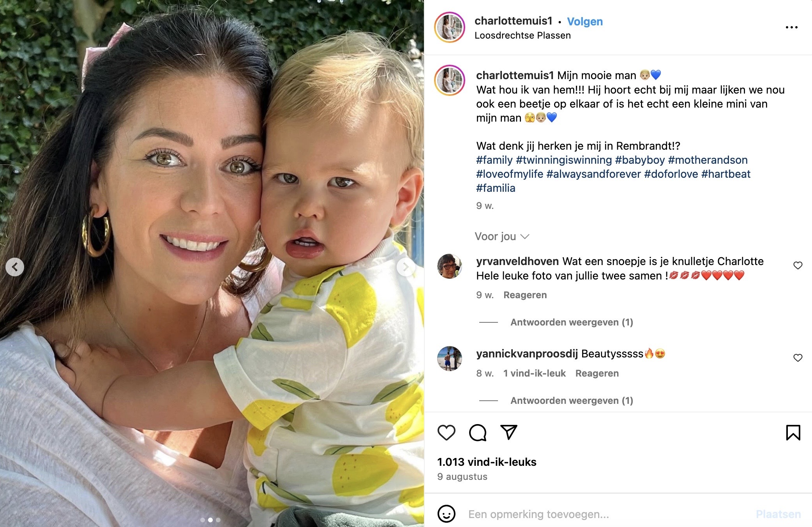The image size is (812, 527).
Task: Open the #twinningiswinning hashtag
Action: (x=564, y=160)
